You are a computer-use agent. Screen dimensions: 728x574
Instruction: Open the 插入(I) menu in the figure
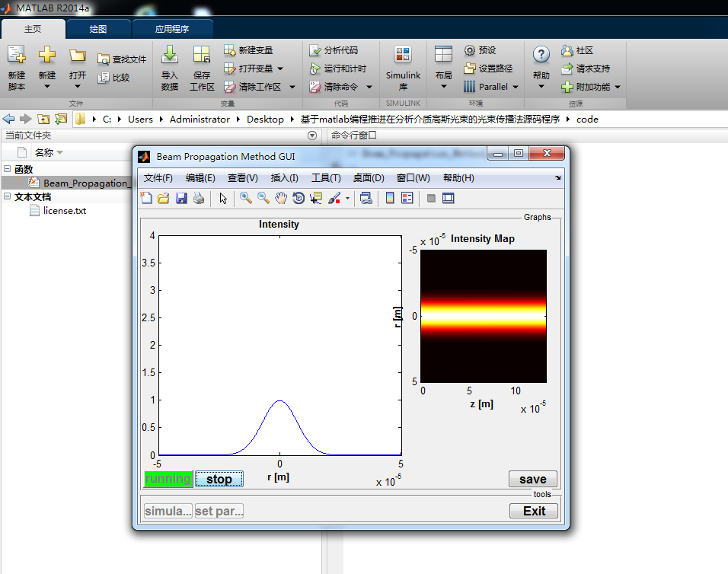pyautogui.click(x=284, y=178)
